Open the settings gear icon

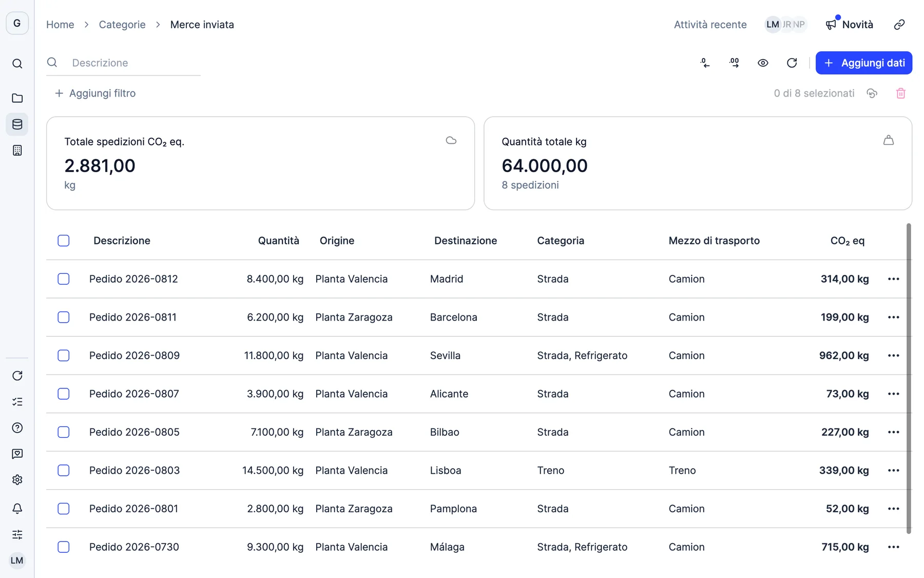(17, 480)
